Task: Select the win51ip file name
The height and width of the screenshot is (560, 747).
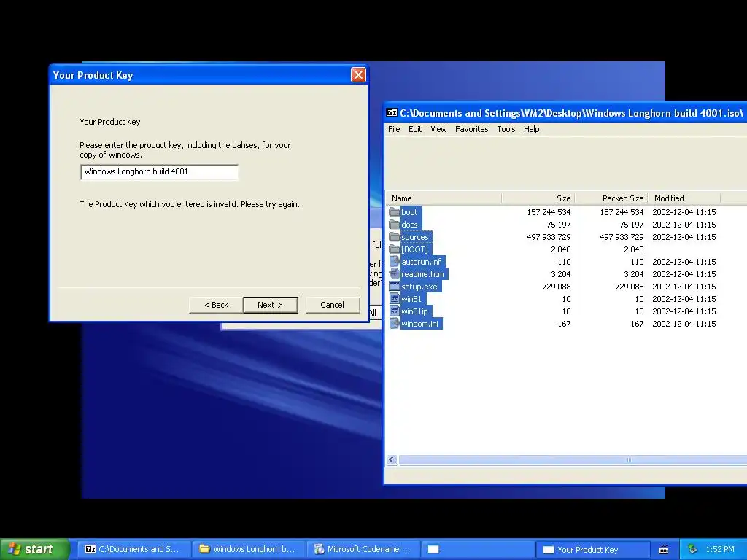Action: coord(414,311)
